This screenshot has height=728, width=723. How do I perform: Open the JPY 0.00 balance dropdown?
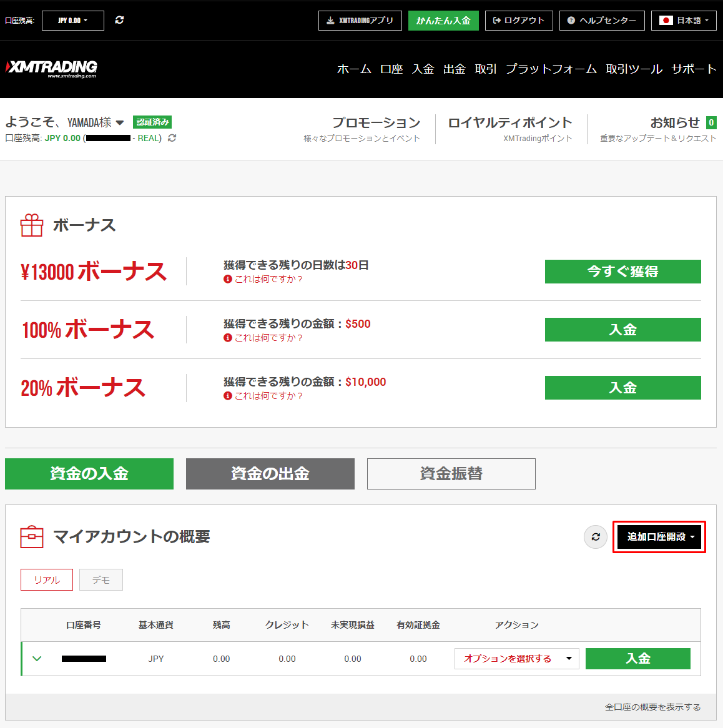73,21
